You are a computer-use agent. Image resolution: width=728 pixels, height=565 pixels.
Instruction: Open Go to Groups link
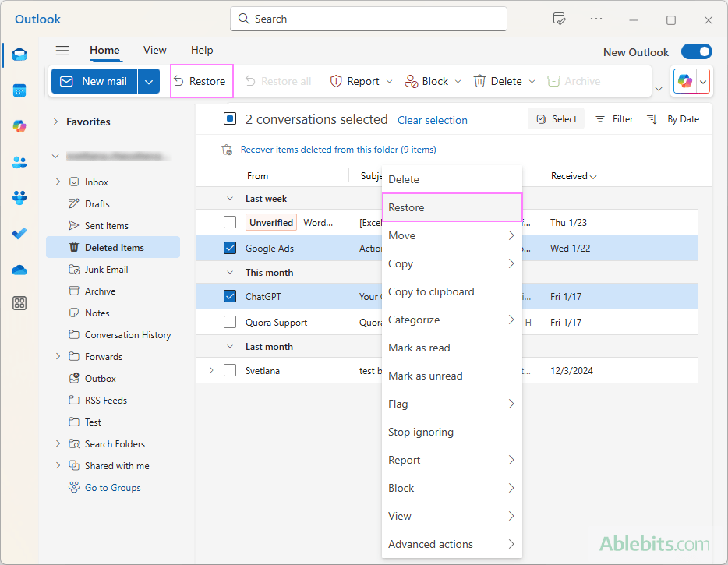click(x=112, y=488)
